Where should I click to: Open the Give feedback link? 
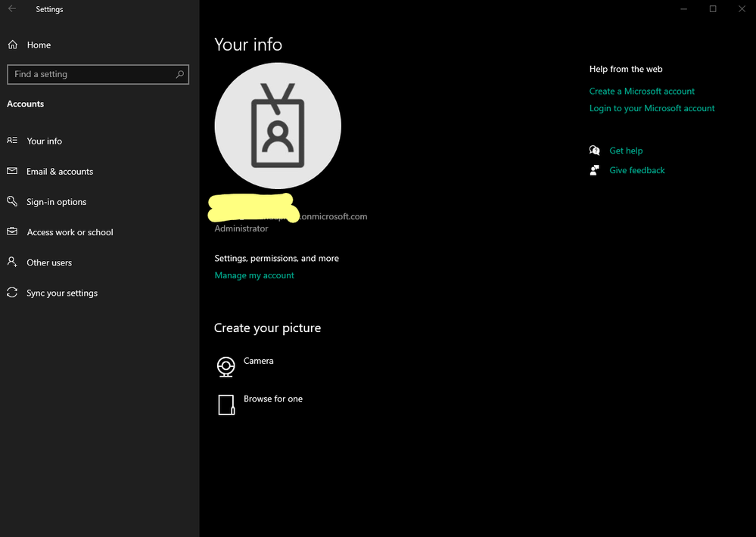637,170
